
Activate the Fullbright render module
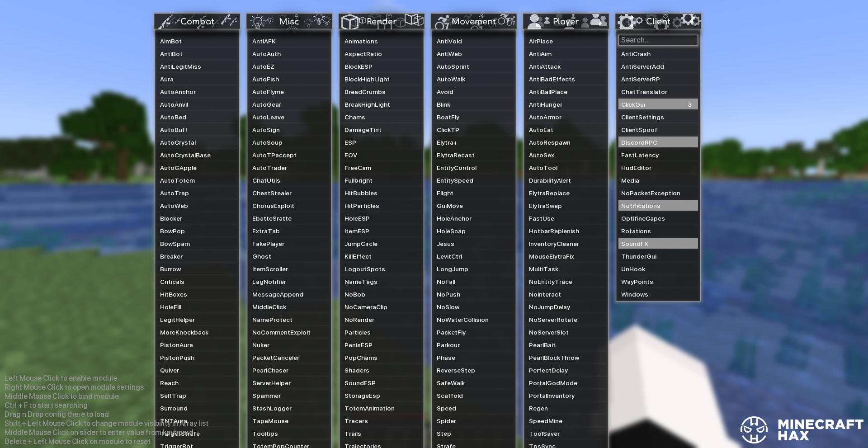coord(358,180)
